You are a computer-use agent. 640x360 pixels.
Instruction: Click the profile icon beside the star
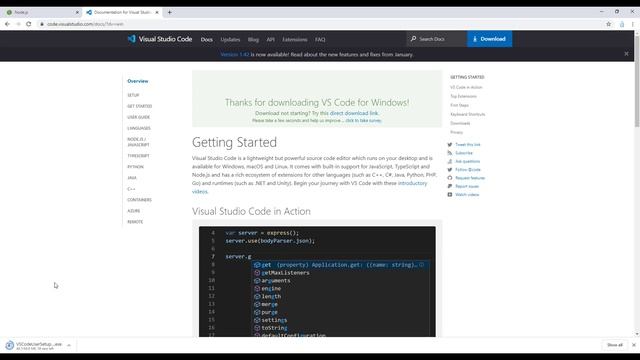point(622,24)
